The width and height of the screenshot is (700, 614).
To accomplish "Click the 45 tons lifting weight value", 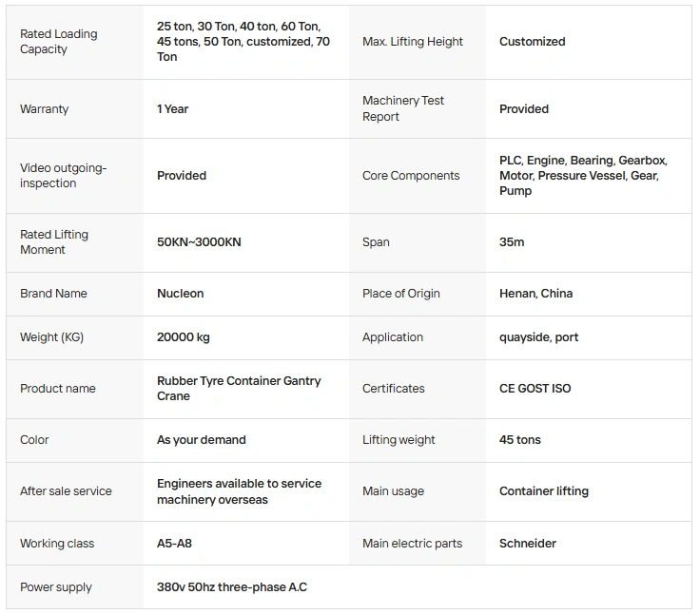I will point(519,439).
